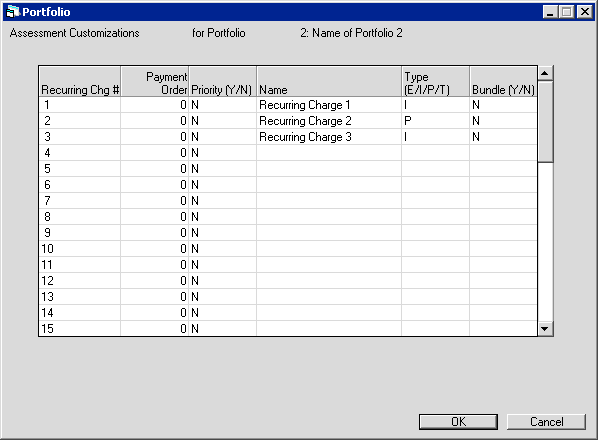
Task: Select the Recurring Charge 3 name cell
Action: point(329,137)
